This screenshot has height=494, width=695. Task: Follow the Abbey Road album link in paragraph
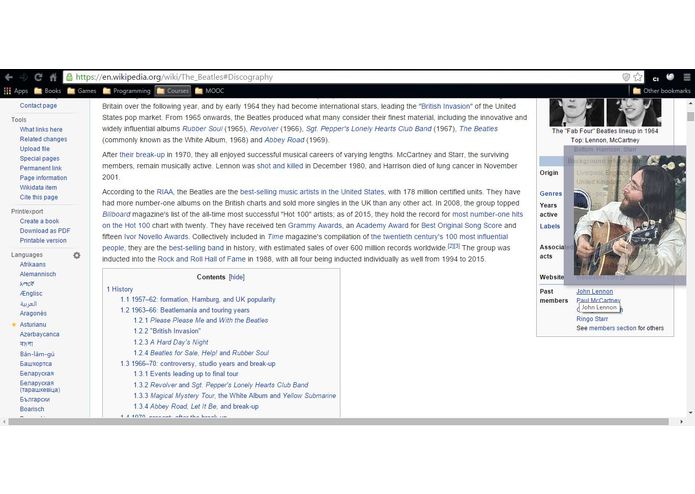[285, 140]
